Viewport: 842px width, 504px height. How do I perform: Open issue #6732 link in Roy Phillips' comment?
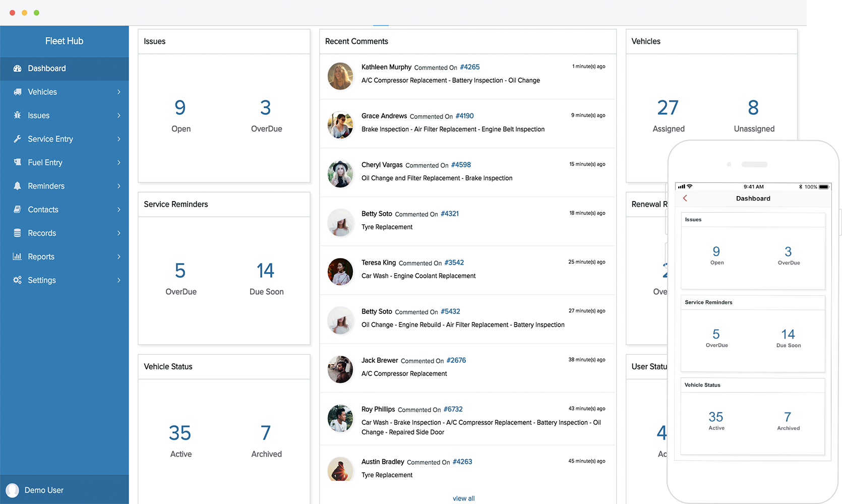pyautogui.click(x=453, y=409)
